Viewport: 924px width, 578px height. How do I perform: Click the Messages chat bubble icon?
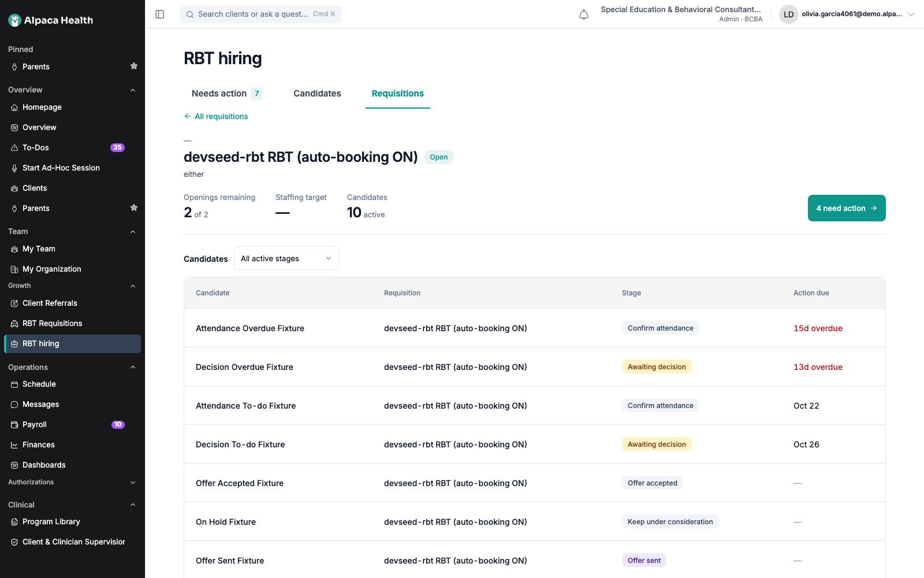(x=14, y=405)
